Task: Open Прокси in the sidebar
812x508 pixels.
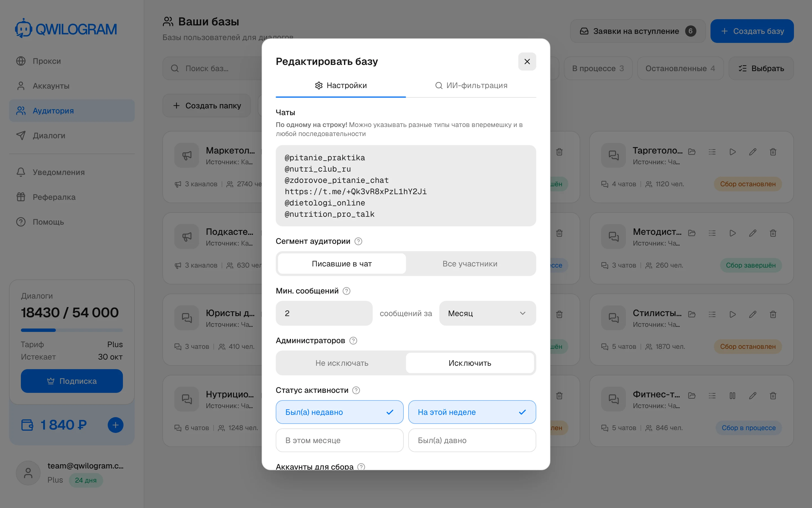Action: 72,61
